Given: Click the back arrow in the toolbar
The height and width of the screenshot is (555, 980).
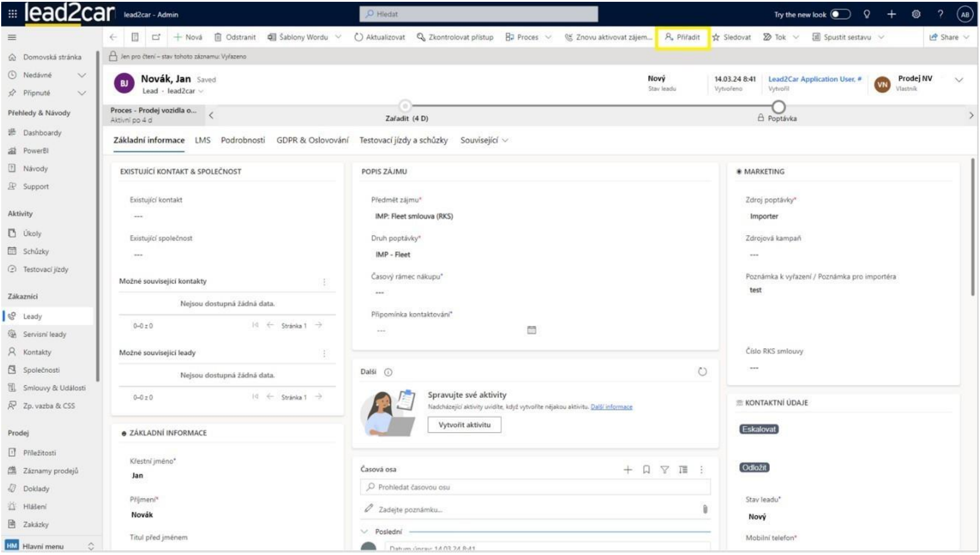Looking at the screenshot, I should [x=113, y=37].
